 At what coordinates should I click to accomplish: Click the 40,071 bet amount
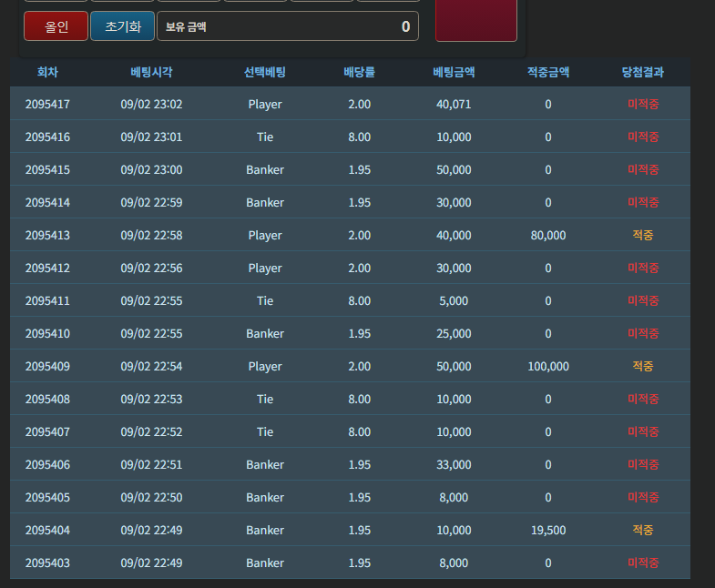[x=454, y=105]
